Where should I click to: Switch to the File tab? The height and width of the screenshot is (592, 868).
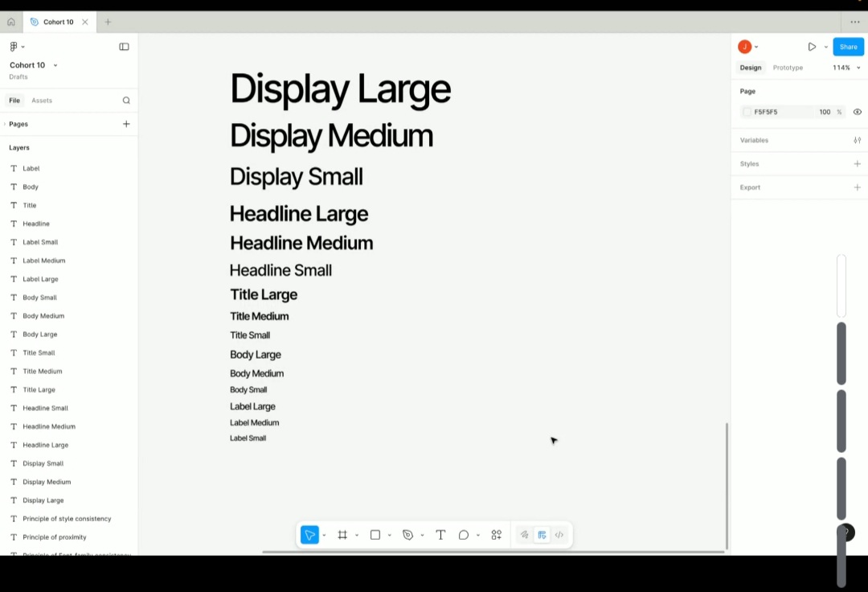coord(14,101)
